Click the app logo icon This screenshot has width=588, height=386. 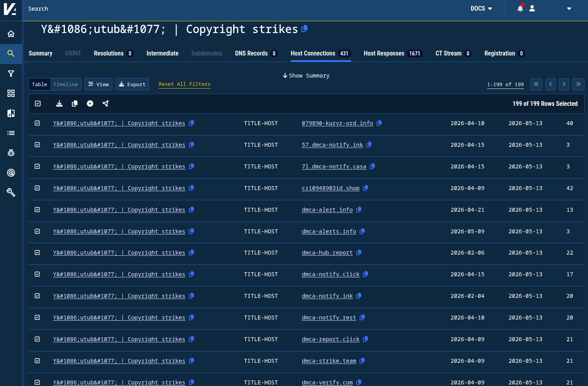coord(10,9)
